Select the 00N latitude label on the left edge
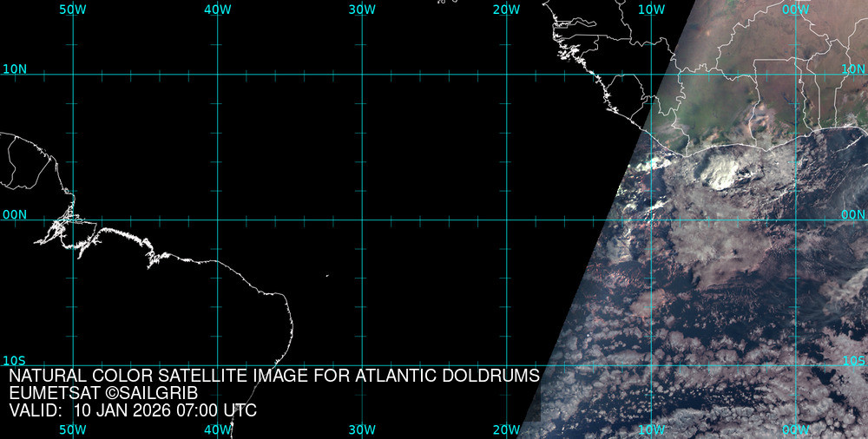The image size is (868, 439). pos(15,214)
